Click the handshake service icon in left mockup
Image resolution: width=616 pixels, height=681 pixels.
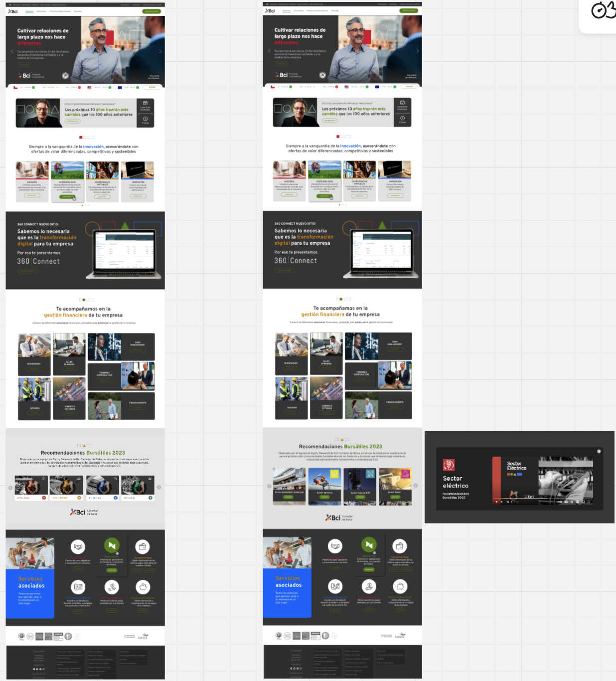78,546
